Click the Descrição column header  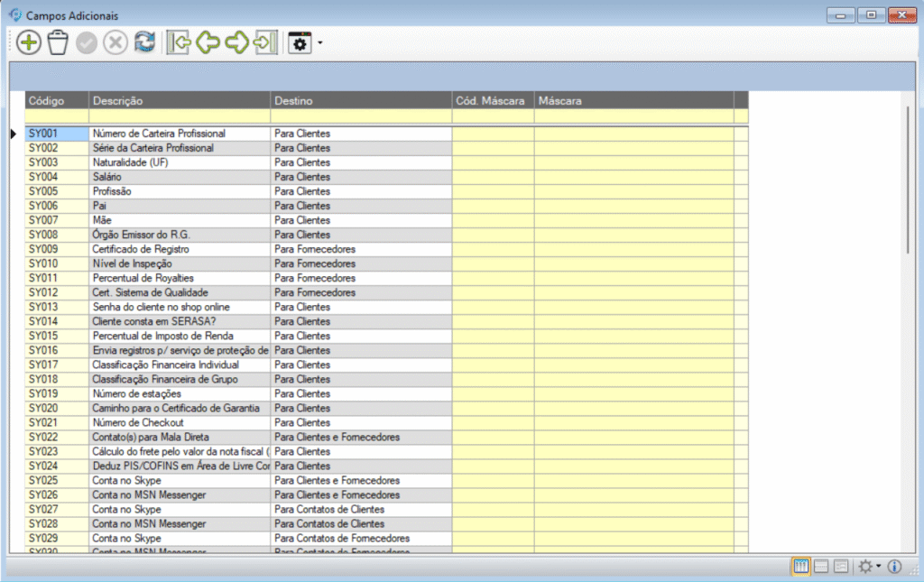179,101
